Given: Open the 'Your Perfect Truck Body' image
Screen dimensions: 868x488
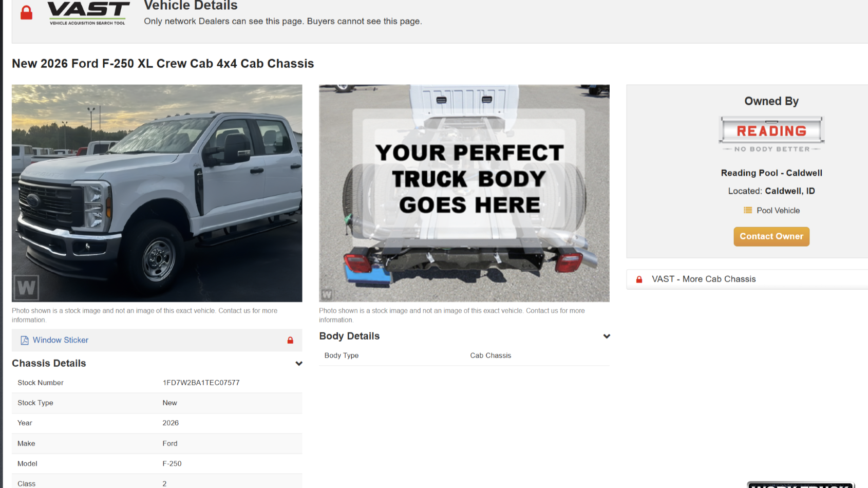Looking at the screenshot, I should click(x=464, y=193).
